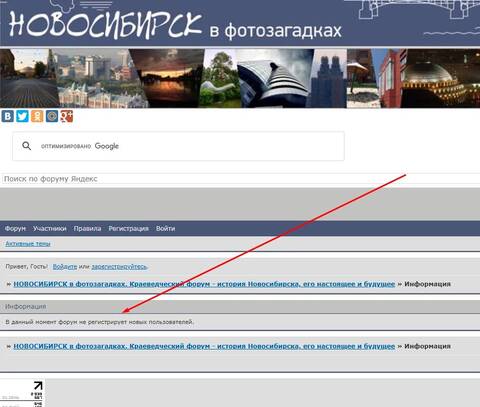Share the page via VK icon
The height and width of the screenshot is (407, 480).
coord(8,116)
